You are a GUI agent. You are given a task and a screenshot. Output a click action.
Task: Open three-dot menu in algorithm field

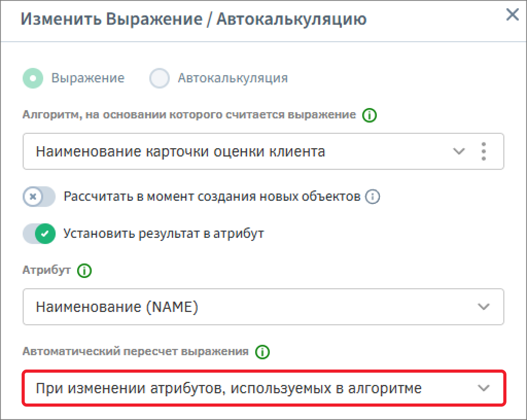[483, 151]
